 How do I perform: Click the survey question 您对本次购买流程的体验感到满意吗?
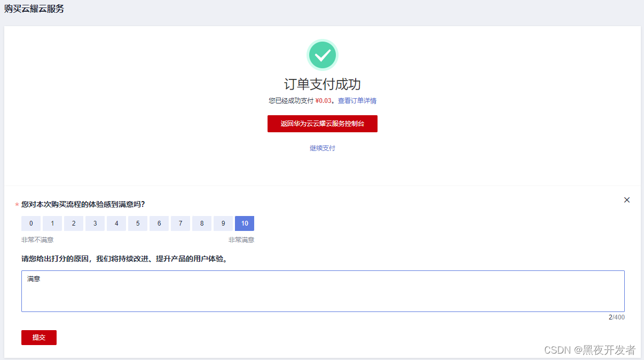[x=83, y=204]
